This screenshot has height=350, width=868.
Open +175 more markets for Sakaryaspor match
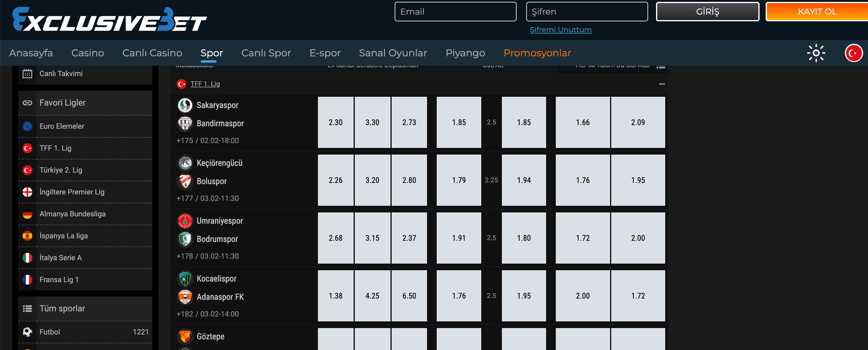185,141
